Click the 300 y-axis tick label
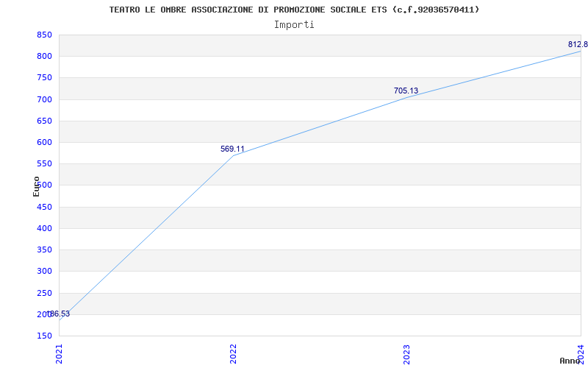This screenshot has height=368, width=588. [44, 272]
